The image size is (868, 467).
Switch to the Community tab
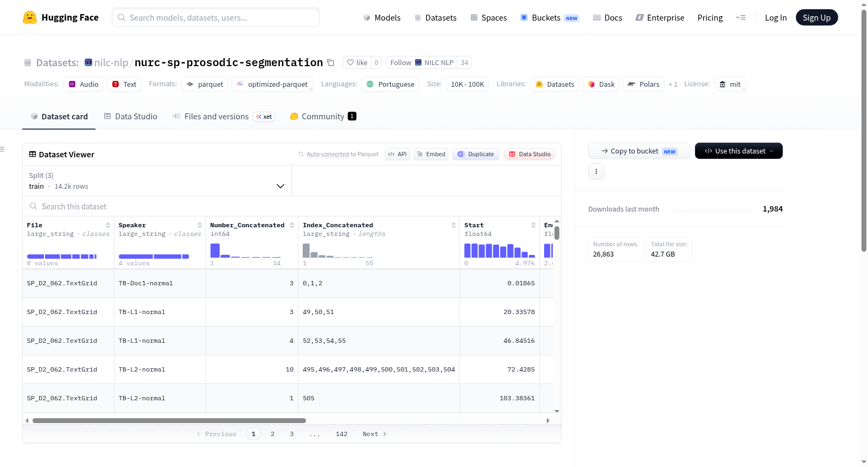pos(323,116)
